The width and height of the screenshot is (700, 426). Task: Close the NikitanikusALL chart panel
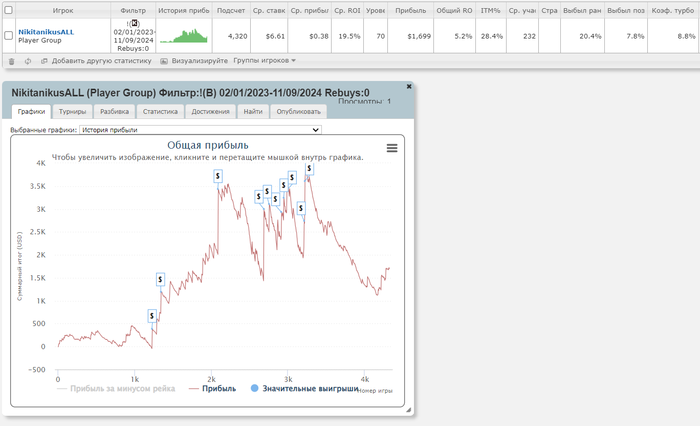coord(408,87)
